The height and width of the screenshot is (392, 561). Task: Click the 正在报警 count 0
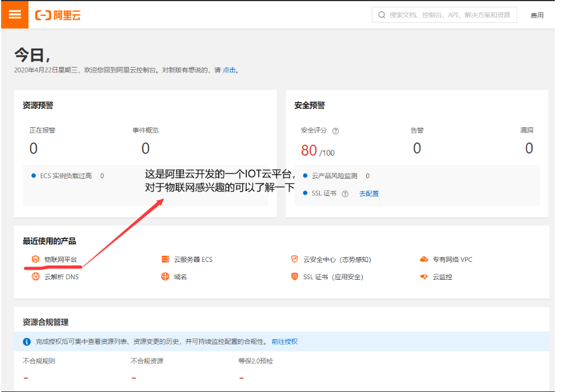pos(33,148)
